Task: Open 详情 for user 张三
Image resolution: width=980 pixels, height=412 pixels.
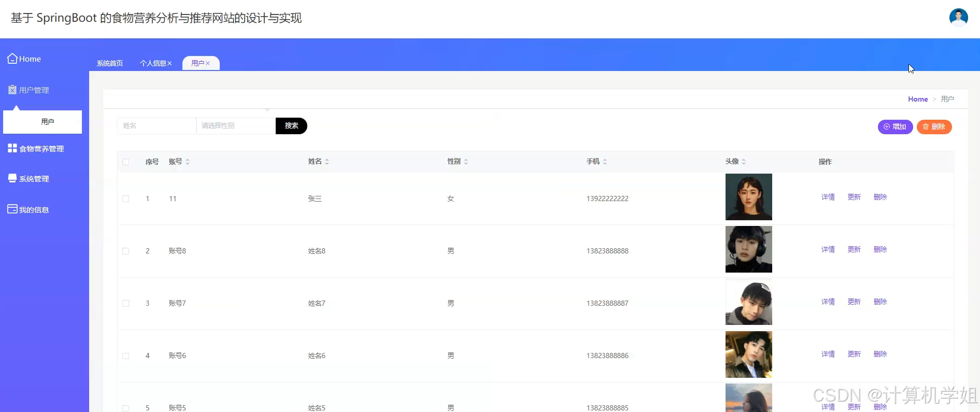Action: pyautogui.click(x=828, y=197)
